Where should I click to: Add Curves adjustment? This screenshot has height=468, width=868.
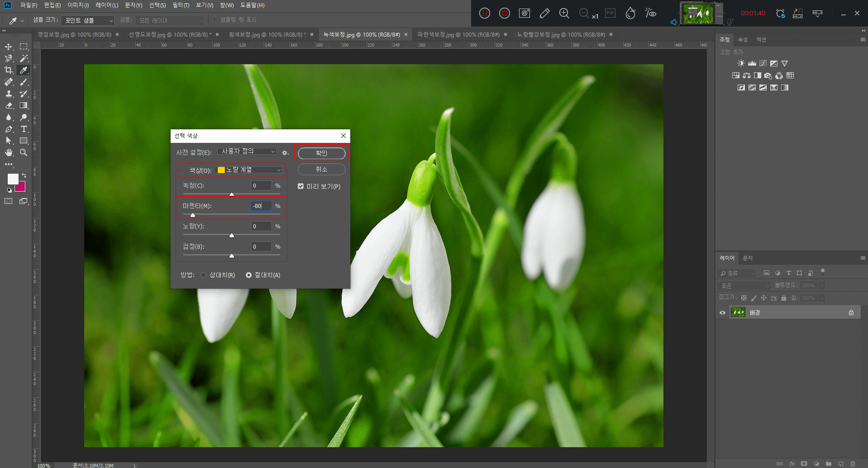(763, 63)
